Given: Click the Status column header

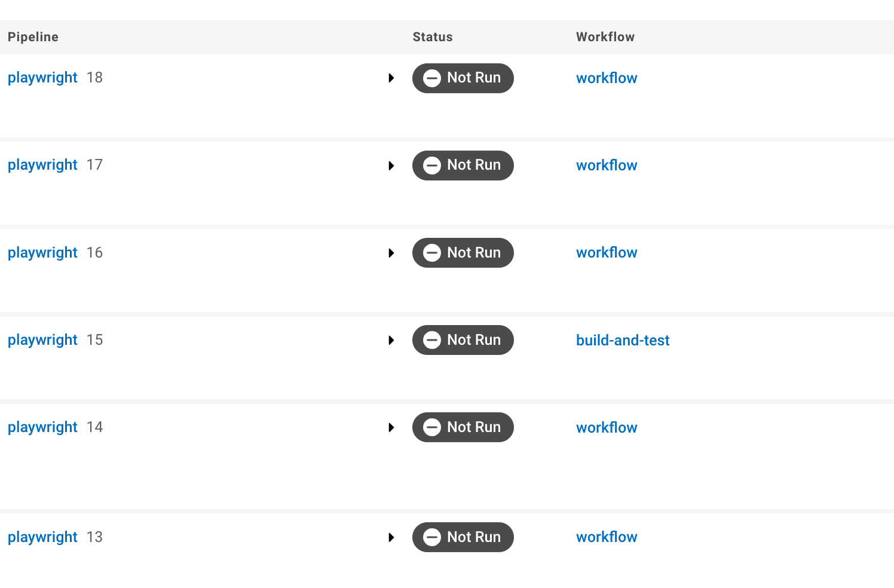Looking at the screenshot, I should point(432,37).
